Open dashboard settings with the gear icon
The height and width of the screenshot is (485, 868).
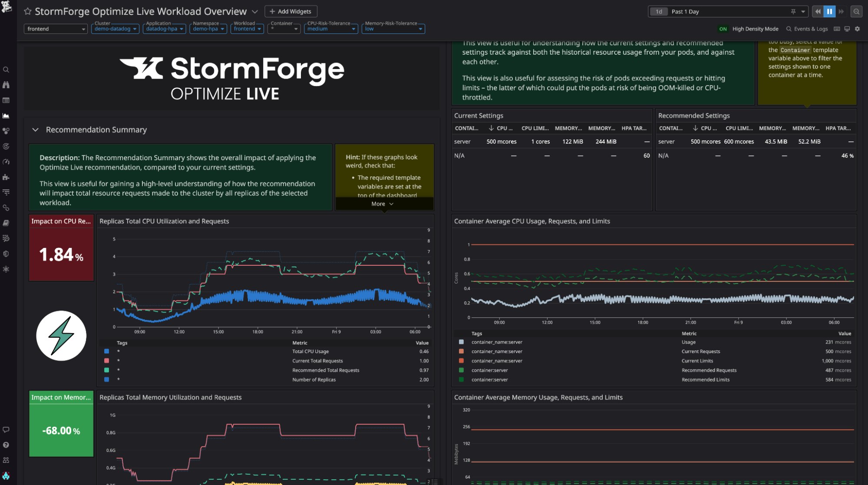(x=858, y=29)
